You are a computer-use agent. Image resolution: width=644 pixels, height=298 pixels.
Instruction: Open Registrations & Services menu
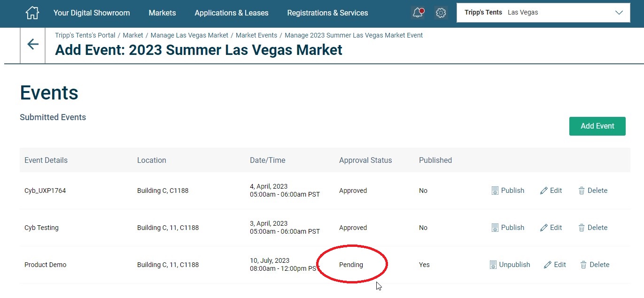tap(327, 13)
